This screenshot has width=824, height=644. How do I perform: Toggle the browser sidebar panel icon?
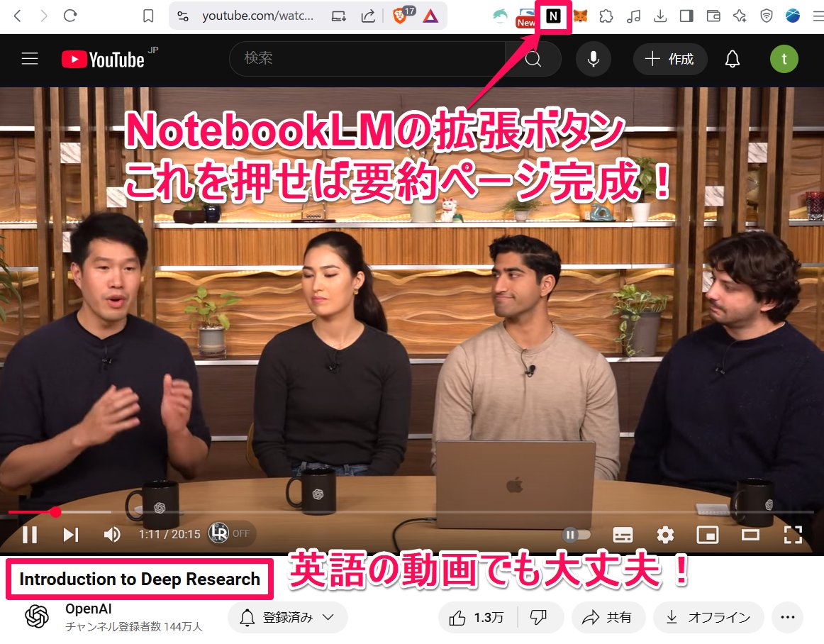click(x=686, y=16)
